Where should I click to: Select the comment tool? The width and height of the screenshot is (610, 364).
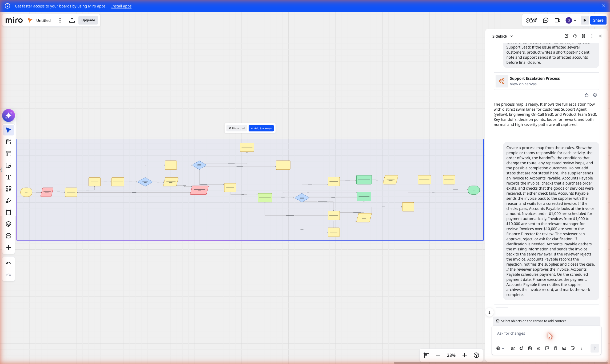point(9,236)
